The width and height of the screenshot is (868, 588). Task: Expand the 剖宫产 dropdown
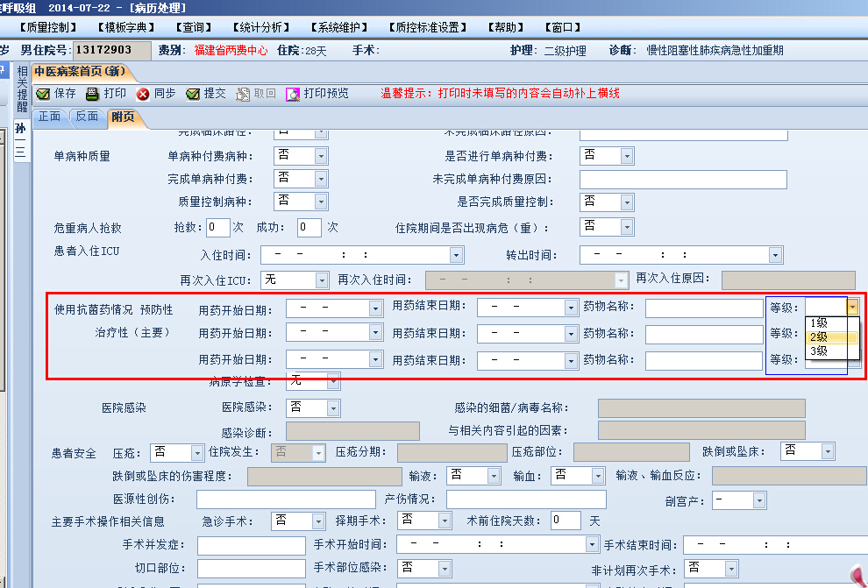(759, 501)
